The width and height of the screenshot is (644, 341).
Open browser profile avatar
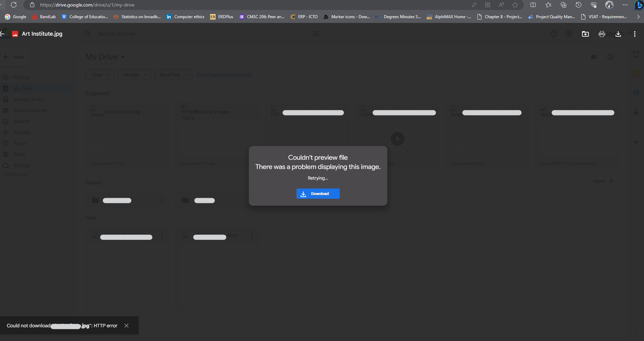609,5
